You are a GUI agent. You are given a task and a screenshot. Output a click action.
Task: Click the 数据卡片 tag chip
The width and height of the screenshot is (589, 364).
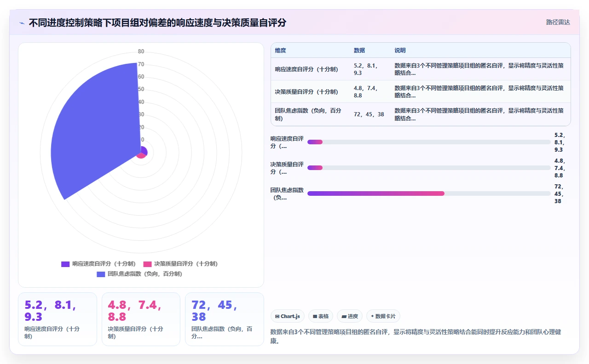(x=383, y=316)
